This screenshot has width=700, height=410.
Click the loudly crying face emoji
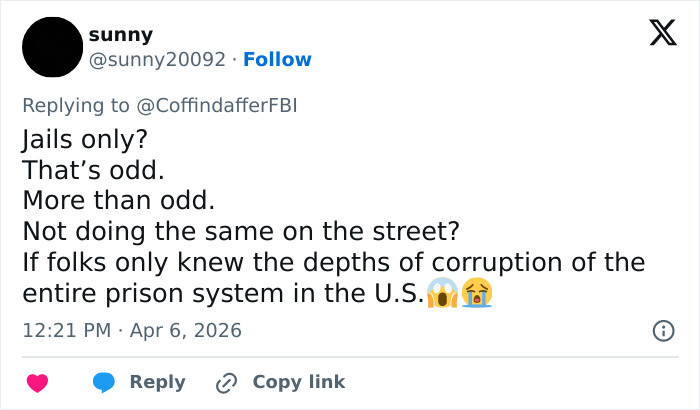pyautogui.click(x=477, y=295)
